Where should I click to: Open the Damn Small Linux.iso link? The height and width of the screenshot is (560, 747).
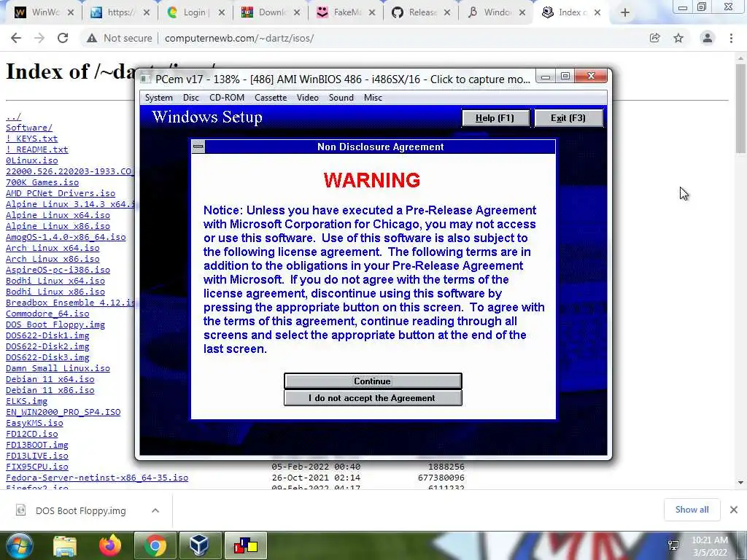[x=58, y=368]
